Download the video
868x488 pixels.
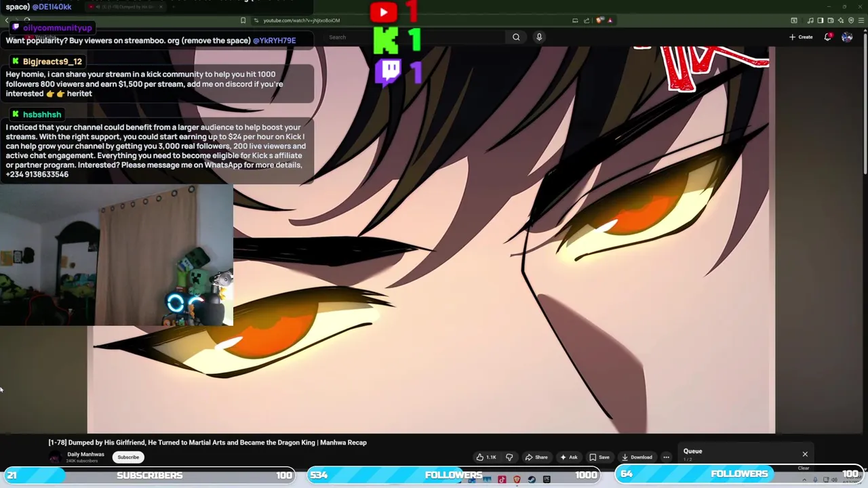pos(637,457)
